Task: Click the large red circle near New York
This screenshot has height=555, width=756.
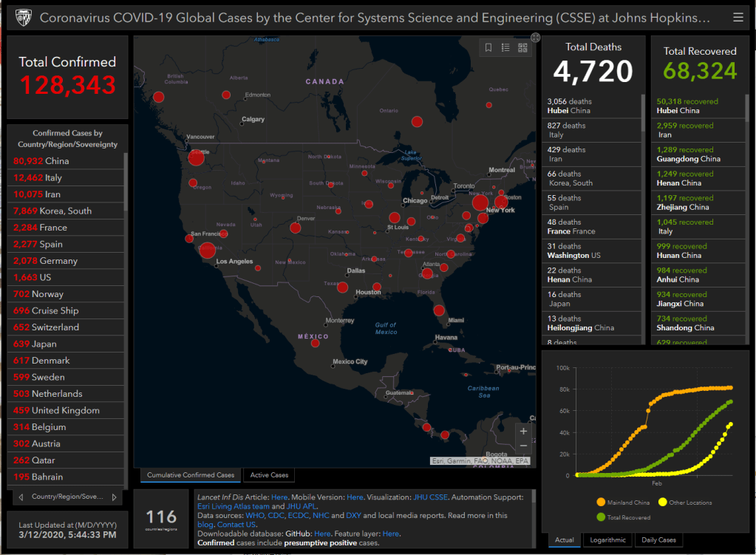Action: [480, 202]
